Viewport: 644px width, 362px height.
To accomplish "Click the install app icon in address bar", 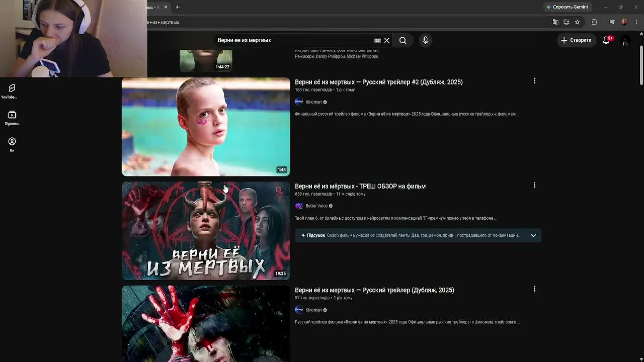I will click(566, 22).
